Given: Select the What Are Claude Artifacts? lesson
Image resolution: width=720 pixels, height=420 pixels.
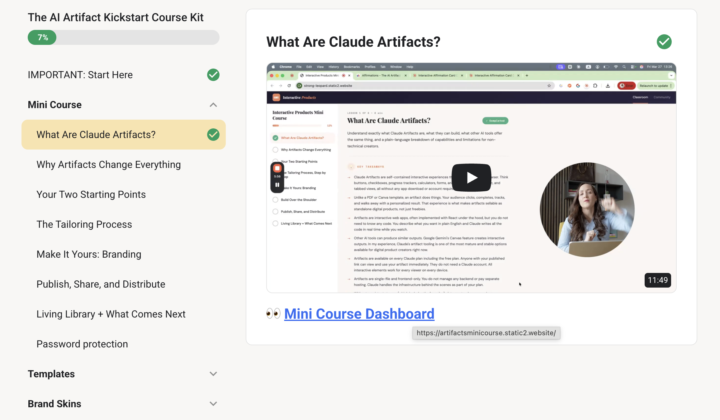Looking at the screenshot, I should [x=124, y=134].
